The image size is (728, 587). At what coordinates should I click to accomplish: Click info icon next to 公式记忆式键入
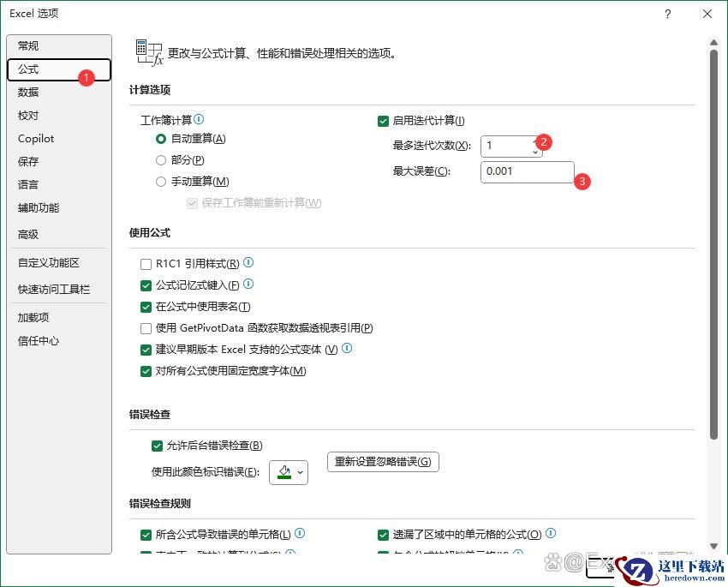pyautogui.click(x=248, y=285)
